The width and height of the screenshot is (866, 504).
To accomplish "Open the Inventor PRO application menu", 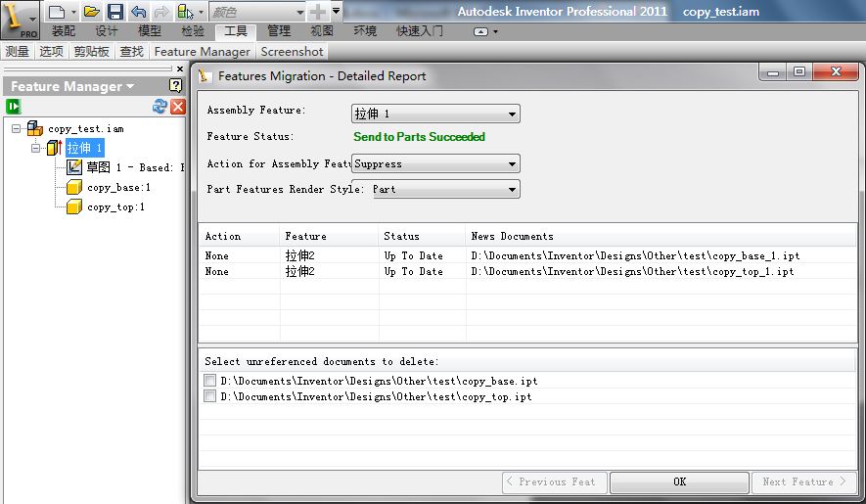I will click(20, 20).
